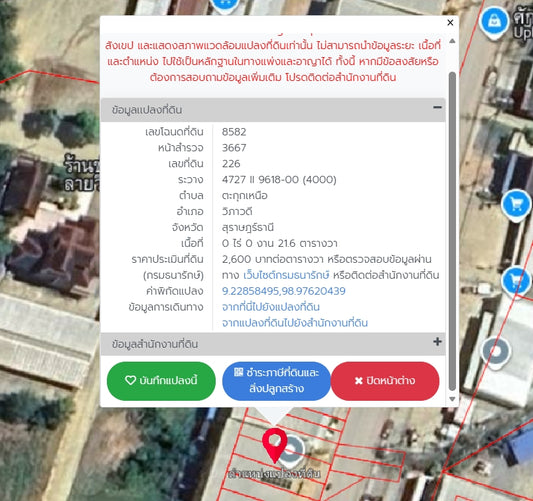Select the lower blue shopping cart marker
The height and width of the screenshot is (501, 533).
point(516,281)
